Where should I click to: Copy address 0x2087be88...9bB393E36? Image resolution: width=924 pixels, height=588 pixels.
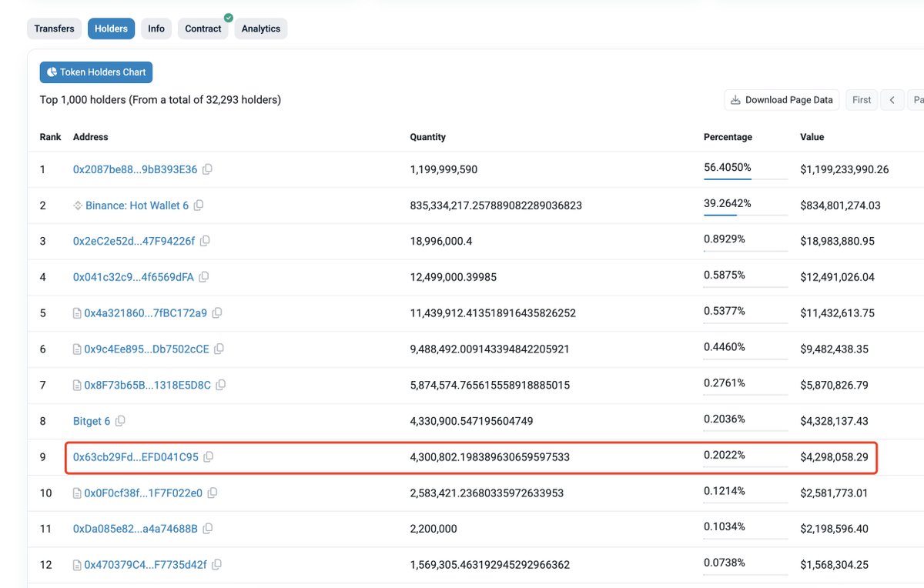[x=207, y=169]
